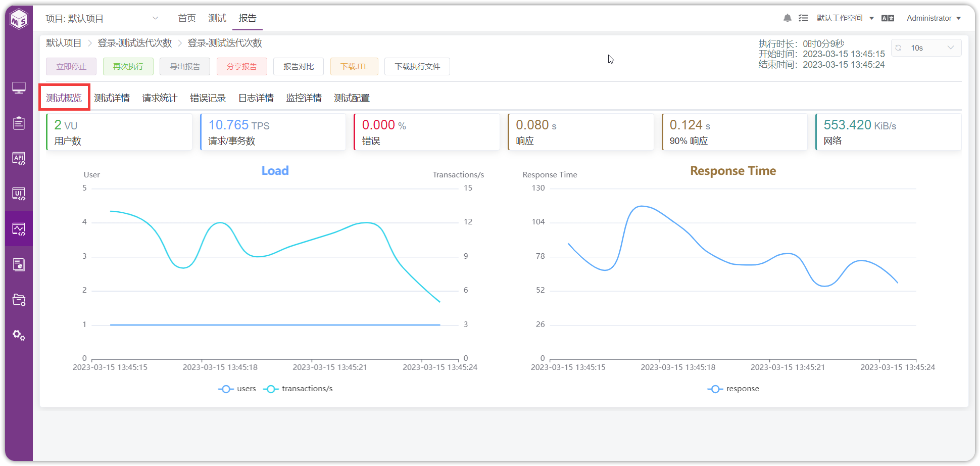Expand the Administrator user menu
The height and width of the screenshot is (466, 980).
[x=934, y=18]
